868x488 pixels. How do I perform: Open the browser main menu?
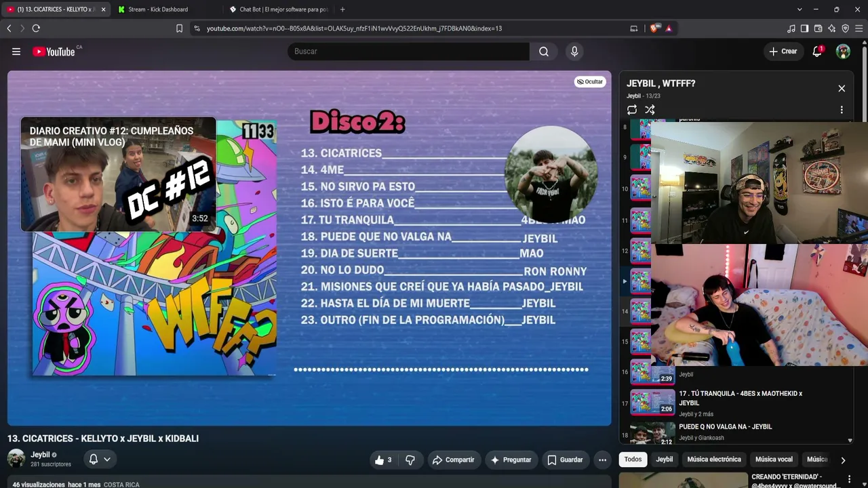point(859,28)
